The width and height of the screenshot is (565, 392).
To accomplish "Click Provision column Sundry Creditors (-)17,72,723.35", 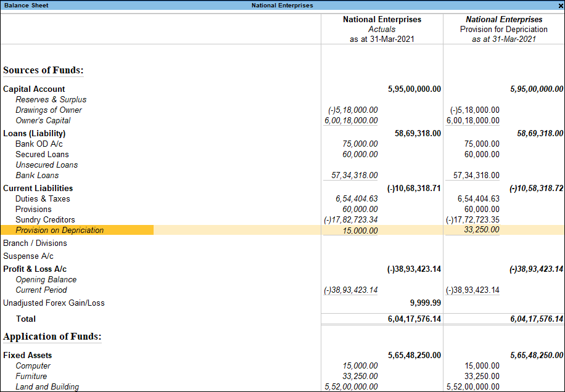I will [472, 219].
